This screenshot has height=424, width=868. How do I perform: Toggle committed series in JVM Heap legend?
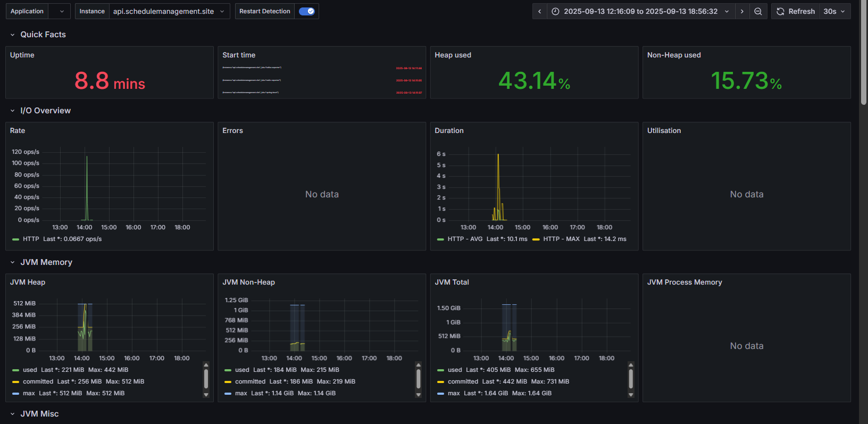[38, 381]
